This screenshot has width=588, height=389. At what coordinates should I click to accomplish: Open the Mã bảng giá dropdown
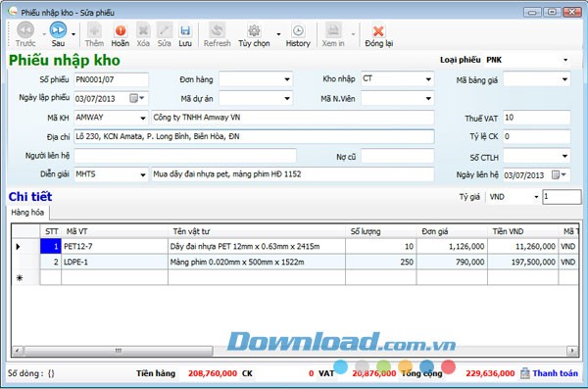coord(564,79)
